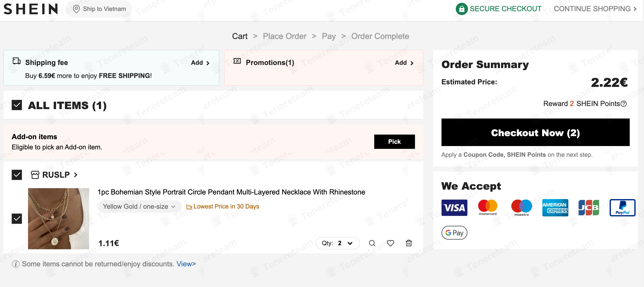Go to the Place Order step

285,36
